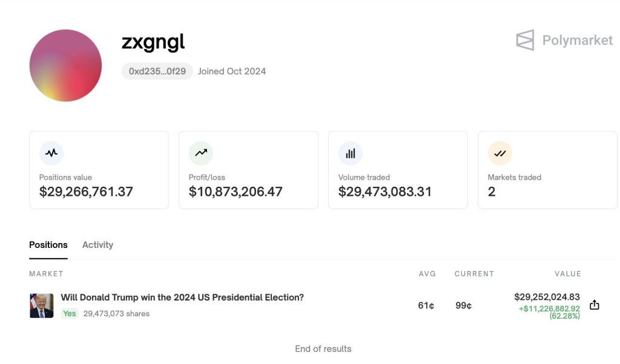Switch to the Activity tab
Viewport: 620px width, 364px height.
(97, 244)
